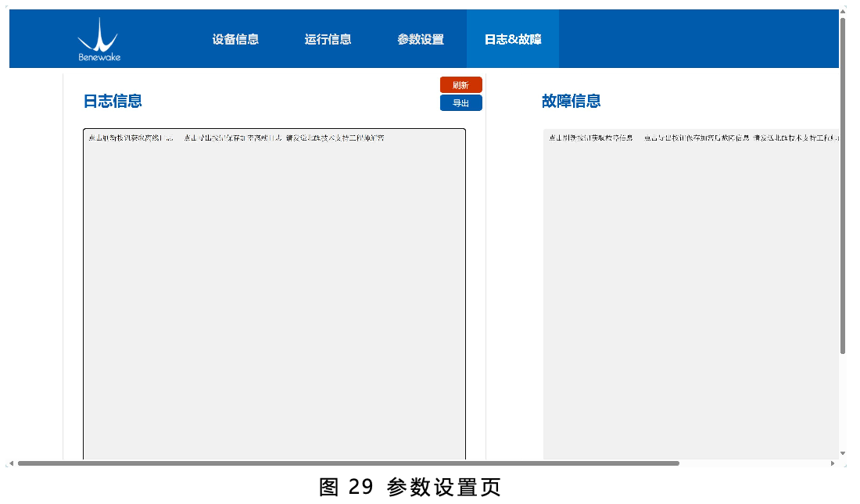860x504 pixels.
Task: Click the red 刷新 button
Action: (460, 85)
